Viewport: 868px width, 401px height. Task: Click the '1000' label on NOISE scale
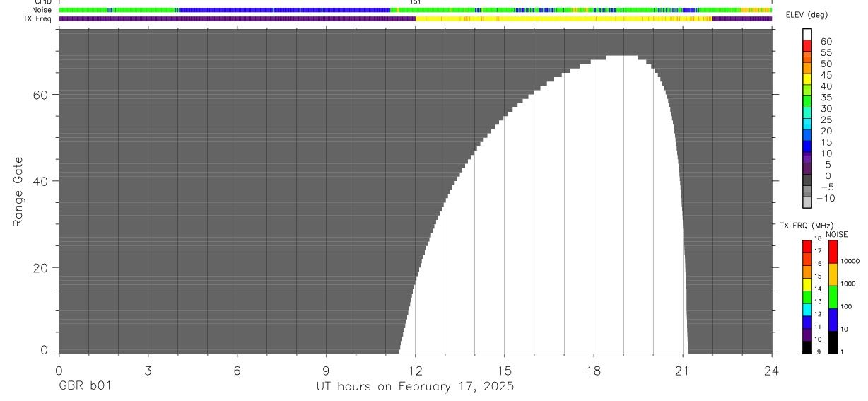848,284
